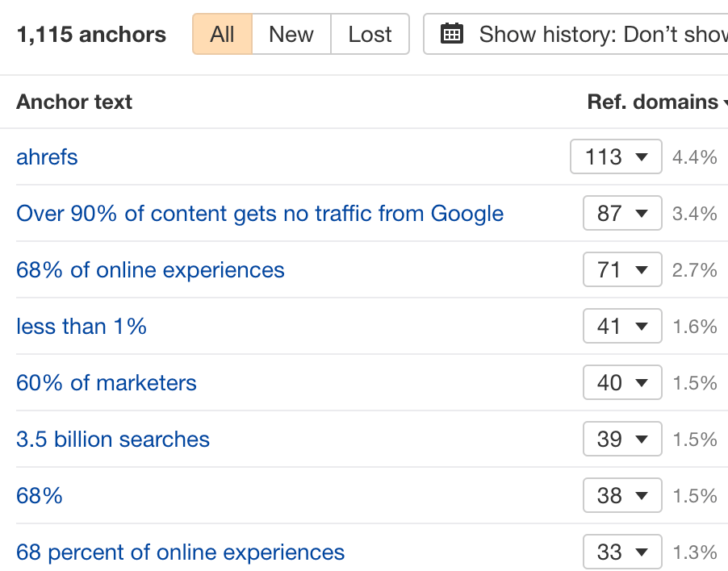
Task: Click the "Over 90% of content gets no traffic from Google" link
Action: pyautogui.click(x=259, y=213)
